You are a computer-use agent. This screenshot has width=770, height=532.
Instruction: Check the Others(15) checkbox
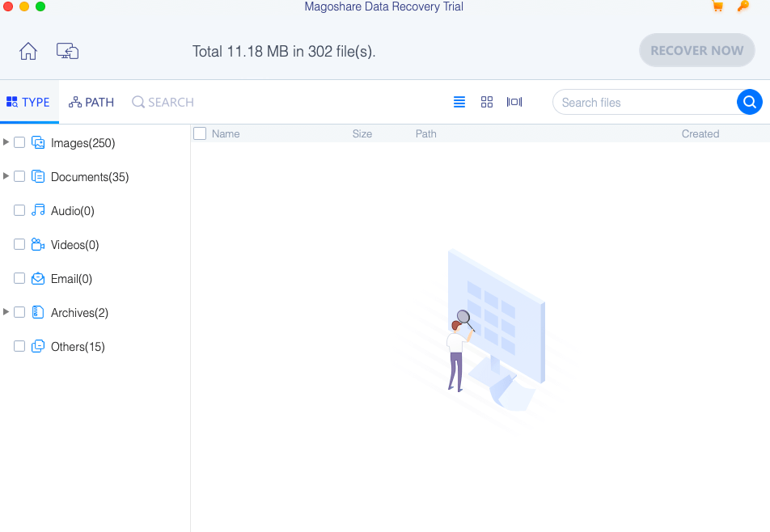[19, 347]
